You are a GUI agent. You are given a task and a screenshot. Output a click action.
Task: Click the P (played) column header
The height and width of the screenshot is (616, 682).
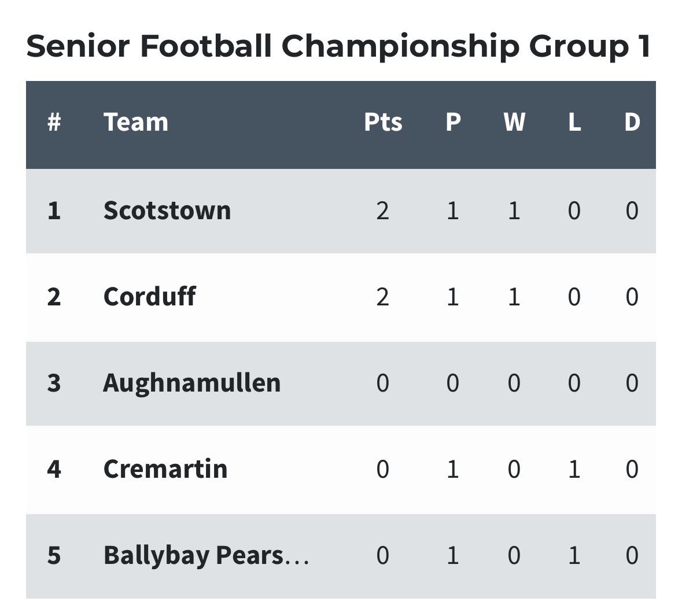453,122
